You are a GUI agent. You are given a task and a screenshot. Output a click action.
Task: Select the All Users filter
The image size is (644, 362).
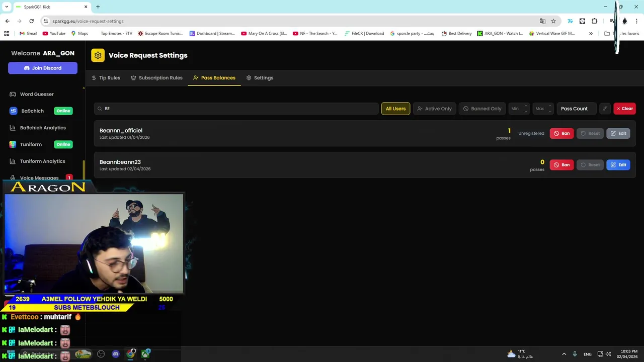(x=395, y=109)
